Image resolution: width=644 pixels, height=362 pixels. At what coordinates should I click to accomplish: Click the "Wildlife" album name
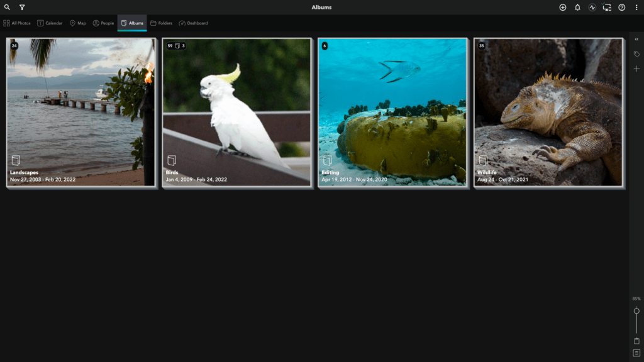487,172
